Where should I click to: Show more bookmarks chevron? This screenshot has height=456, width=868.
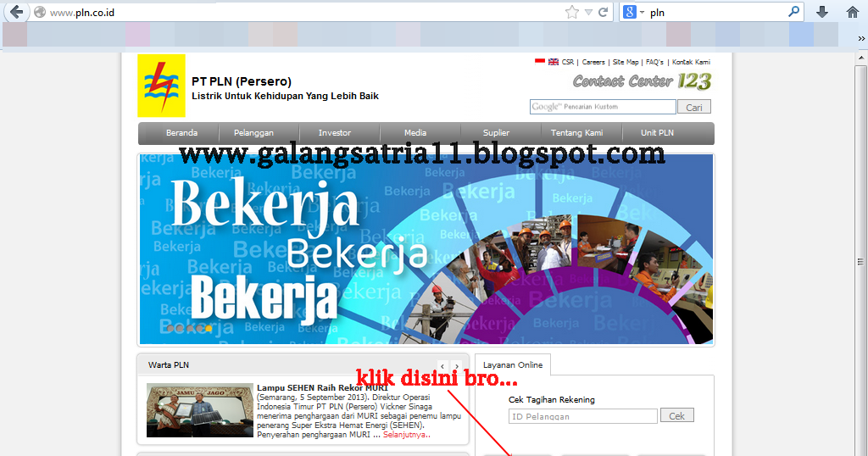point(861,38)
